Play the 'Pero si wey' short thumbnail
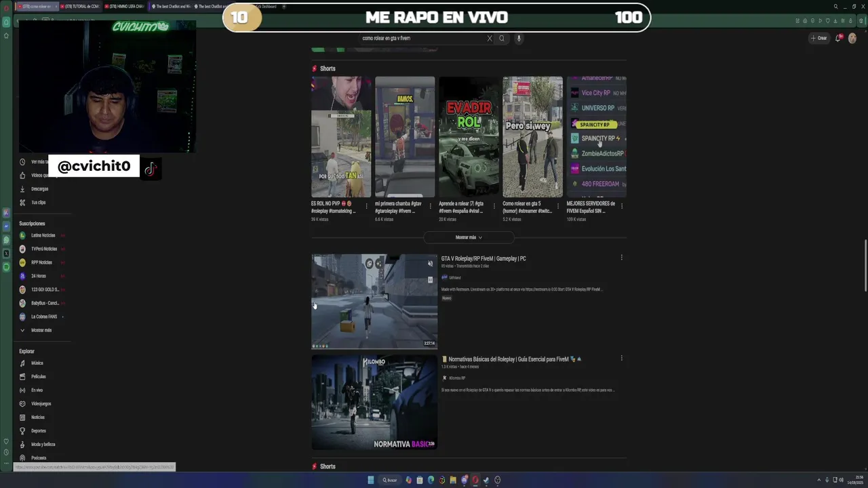 coord(532,137)
